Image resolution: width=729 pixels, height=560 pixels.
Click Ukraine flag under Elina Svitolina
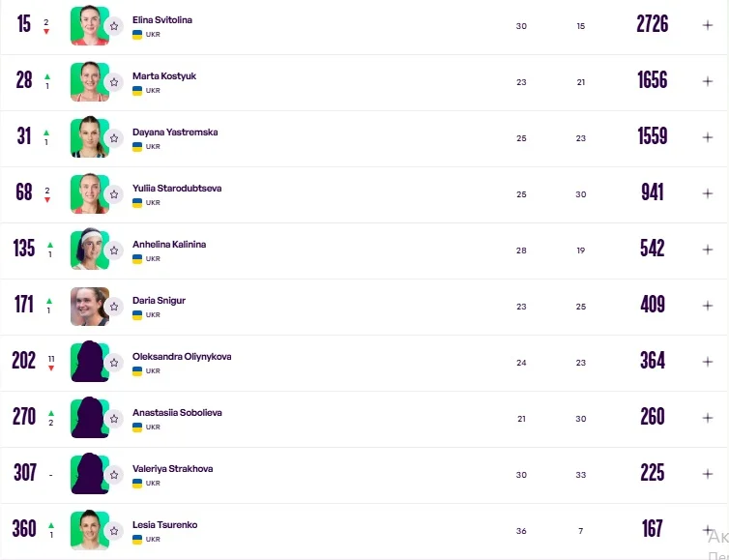pyautogui.click(x=137, y=35)
